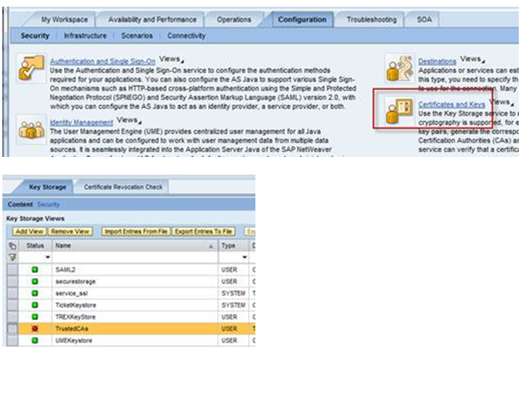Open the Identity Management link

coord(81,122)
